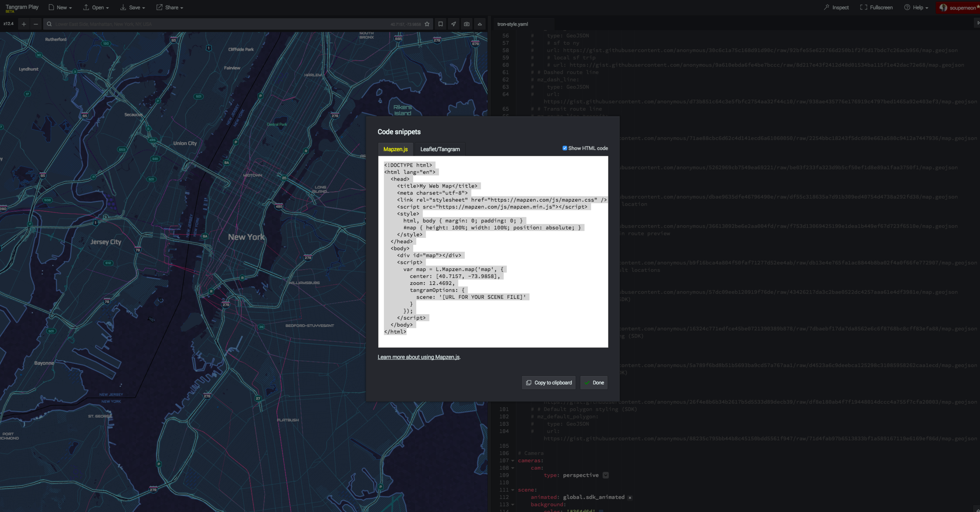Click the Code snippets dialog title
This screenshot has width=980, height=512.
pos(399,132)
